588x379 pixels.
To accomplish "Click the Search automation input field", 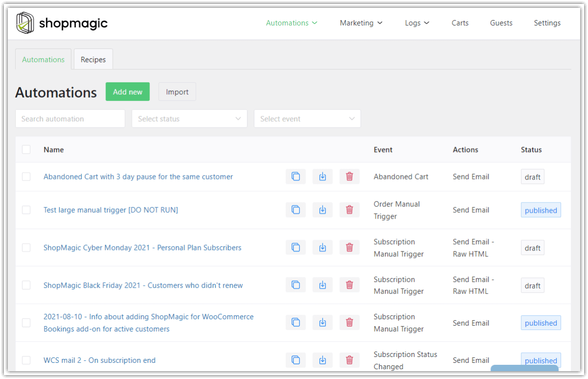I will (70, 118).
